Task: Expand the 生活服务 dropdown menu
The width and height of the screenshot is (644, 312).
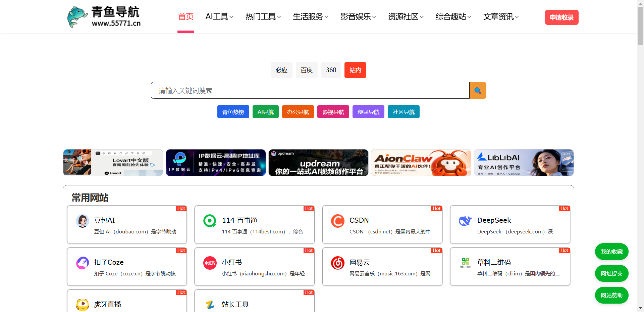Action: click(311, 17)
